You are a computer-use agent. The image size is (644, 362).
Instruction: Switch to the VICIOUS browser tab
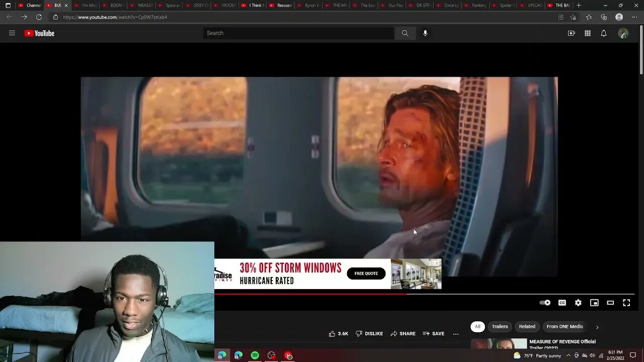click(x=225, y=6)
